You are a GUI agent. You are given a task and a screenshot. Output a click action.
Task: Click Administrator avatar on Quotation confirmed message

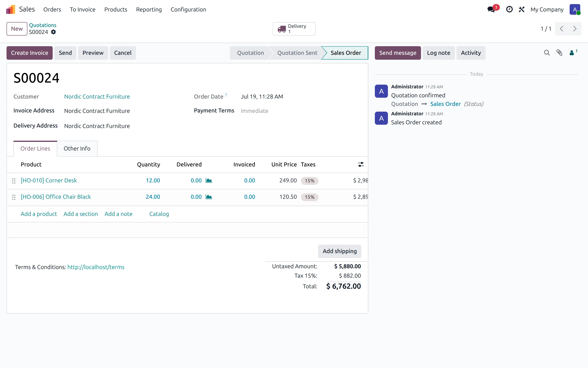381,91
